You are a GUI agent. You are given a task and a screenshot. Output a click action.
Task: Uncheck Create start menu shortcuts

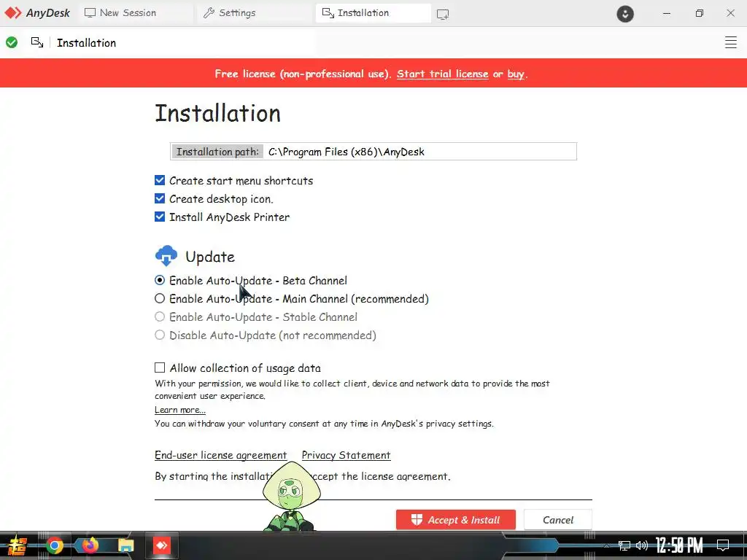tap(160, 180)
